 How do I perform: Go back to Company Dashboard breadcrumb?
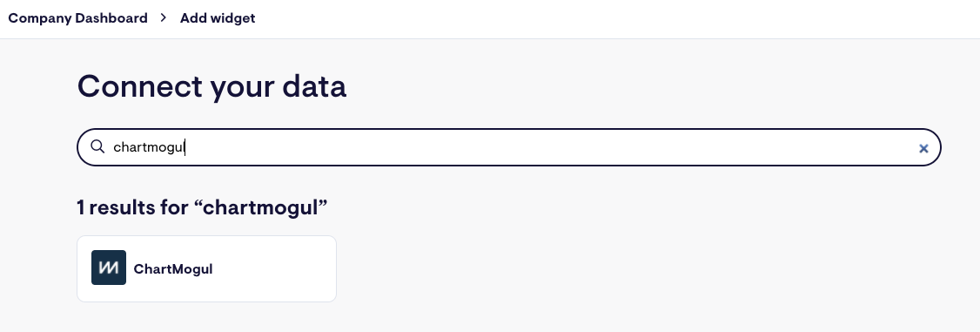77,18
